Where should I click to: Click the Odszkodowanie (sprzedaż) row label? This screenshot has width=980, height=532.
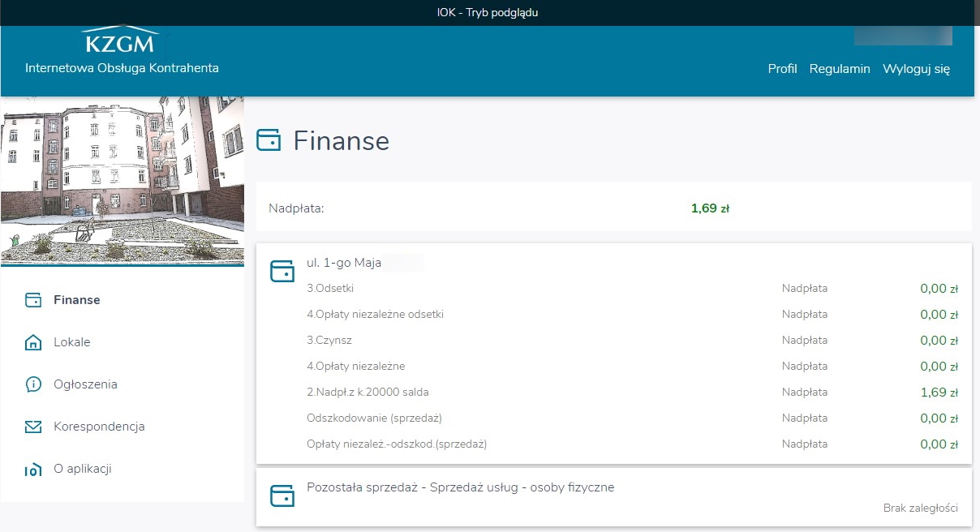[x=374, y=418]
